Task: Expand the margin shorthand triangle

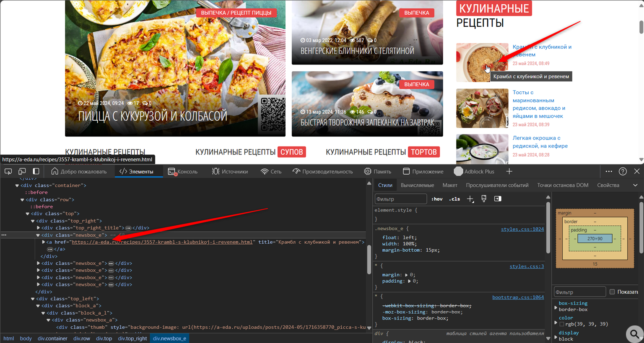Action: [x=406, y=275]
